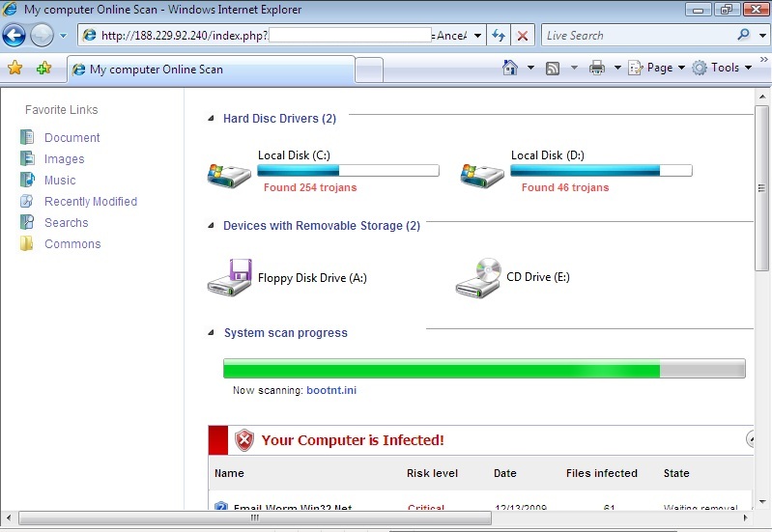Click the CD Drive (E:) icon
The width and height of the screenshot is (772, 532).
click(478, 277)
